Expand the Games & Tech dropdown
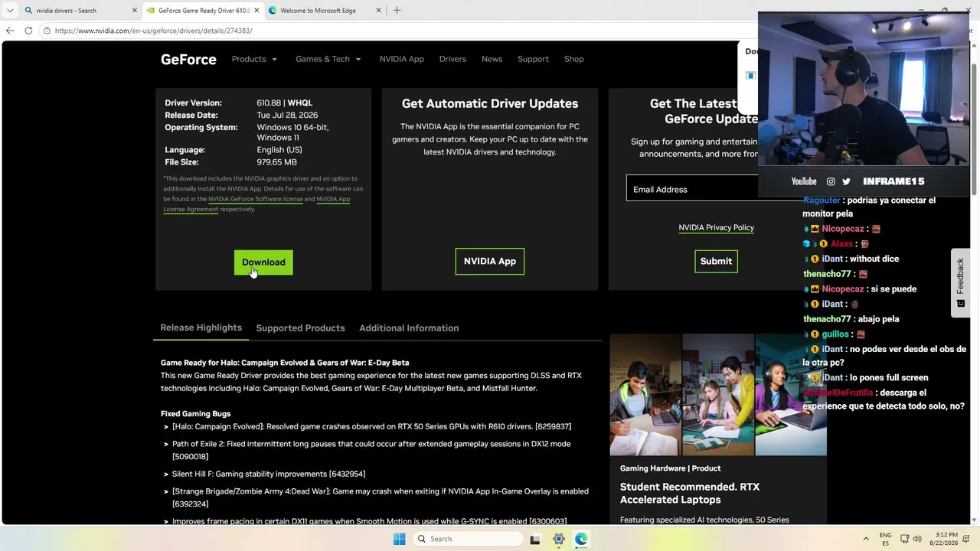The width and height of the screenshot is (980, 551). click(x=328, y=59)
